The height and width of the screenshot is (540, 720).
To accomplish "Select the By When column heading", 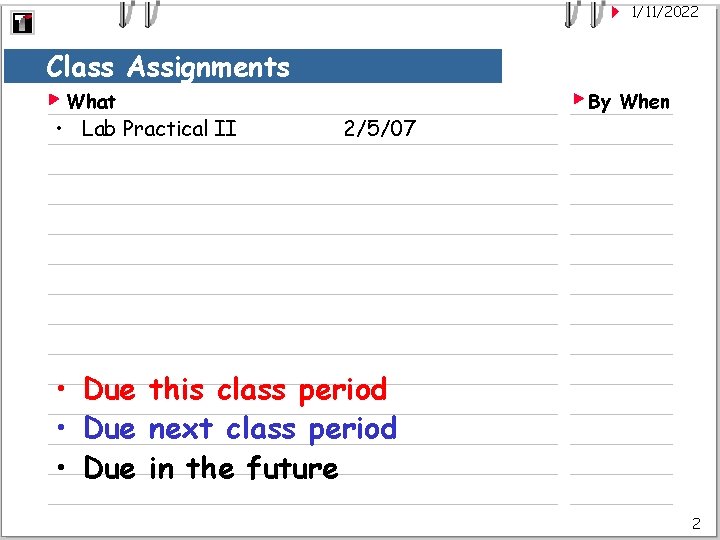I will [629, 101].
